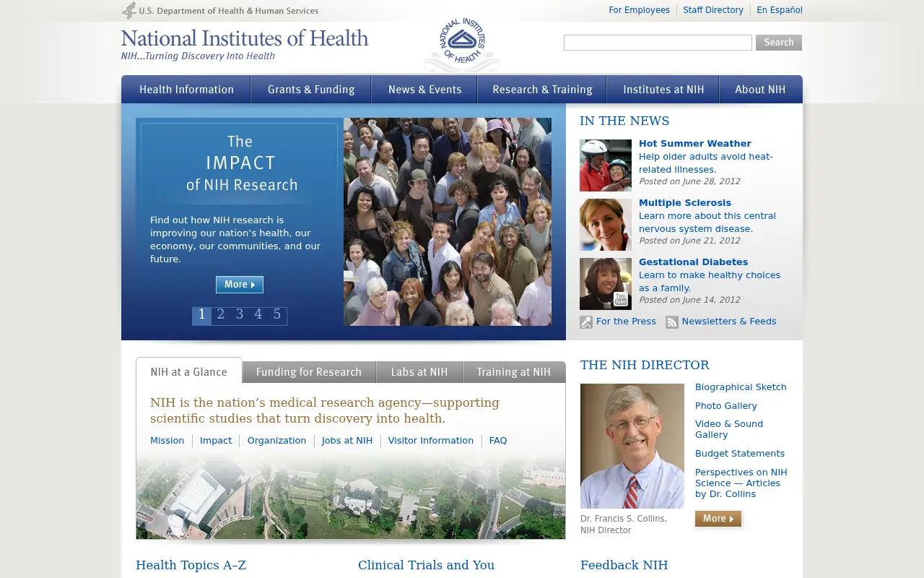924x578 pixels.
Task: Click Dr. Francis Collins portrait photo
Action: coord(632,446)
